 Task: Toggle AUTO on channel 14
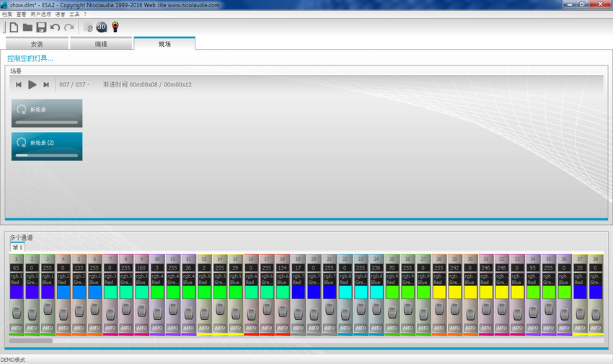point(220,328)
